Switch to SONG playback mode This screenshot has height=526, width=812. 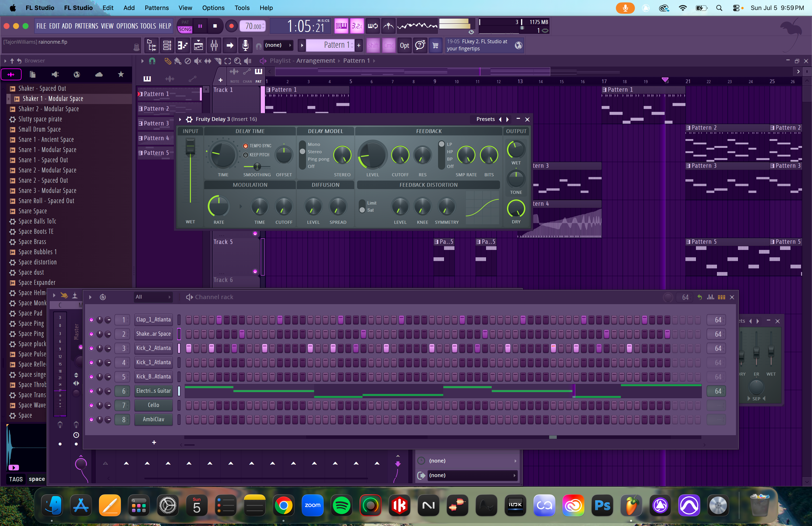(x=185, y=29)
